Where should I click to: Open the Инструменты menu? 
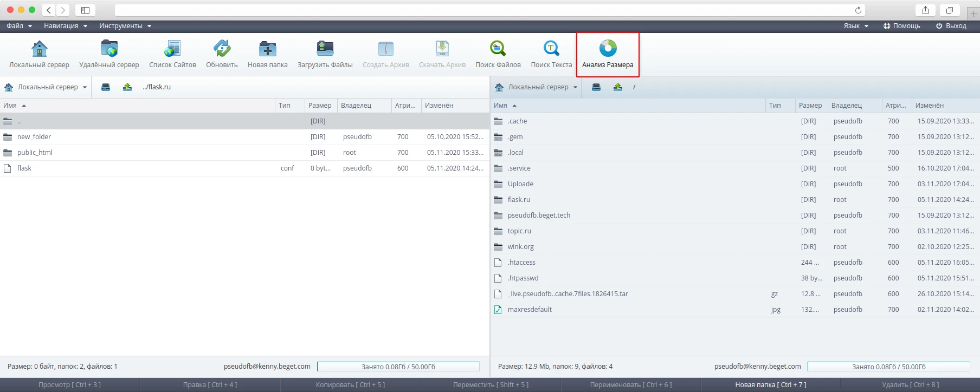pos(125,26)
